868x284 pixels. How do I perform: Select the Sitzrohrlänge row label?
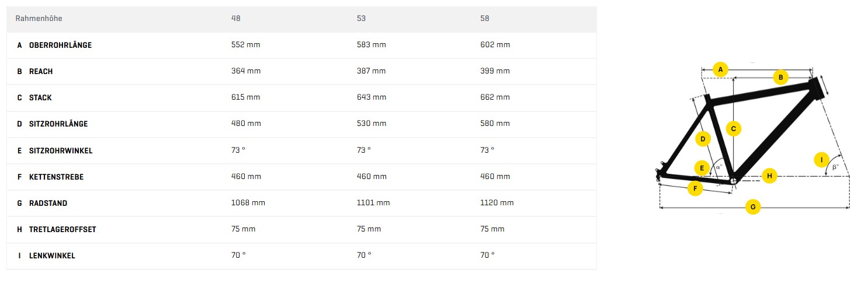pos(58,124)
